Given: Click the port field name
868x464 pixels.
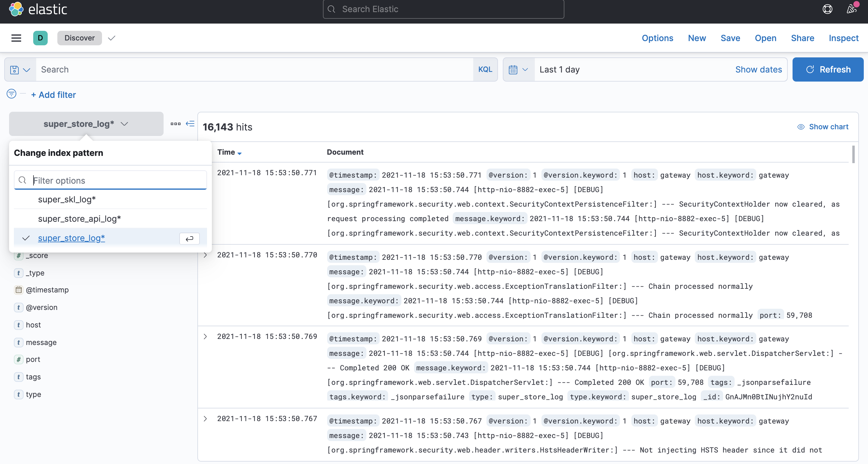Looking at the screenshot, I should [x=33, y=359].
